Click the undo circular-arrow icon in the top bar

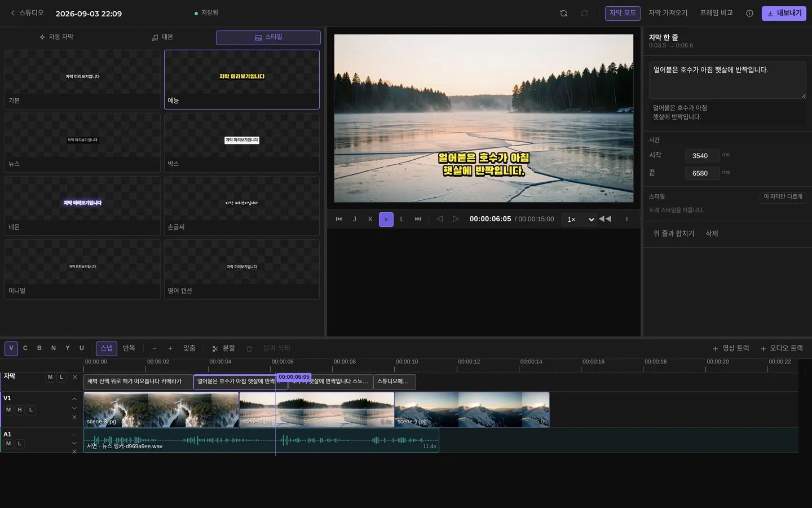563,14
